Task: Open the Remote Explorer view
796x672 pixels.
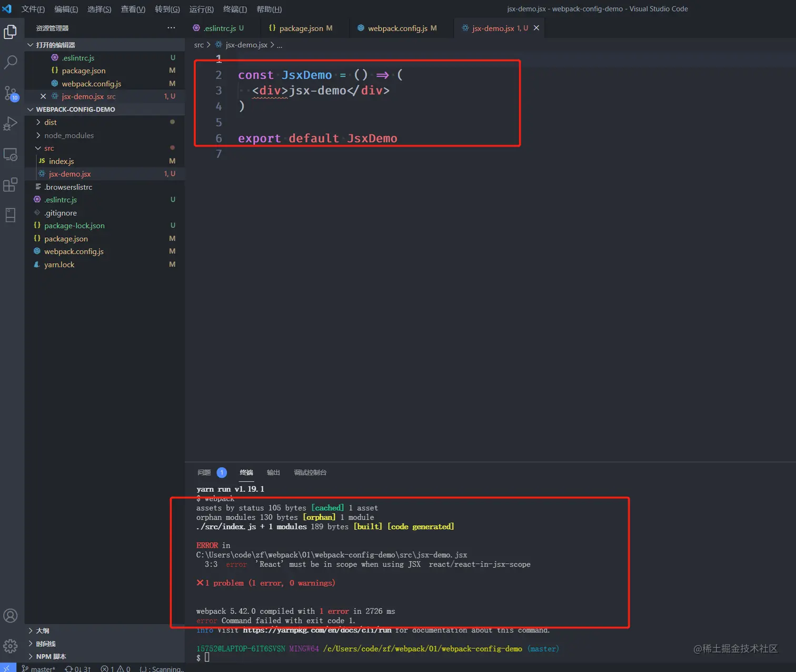Action: 11,155
